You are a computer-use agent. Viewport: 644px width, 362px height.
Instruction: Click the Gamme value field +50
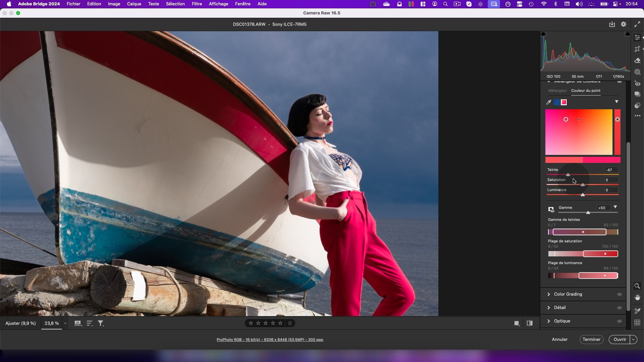[604, 208]
